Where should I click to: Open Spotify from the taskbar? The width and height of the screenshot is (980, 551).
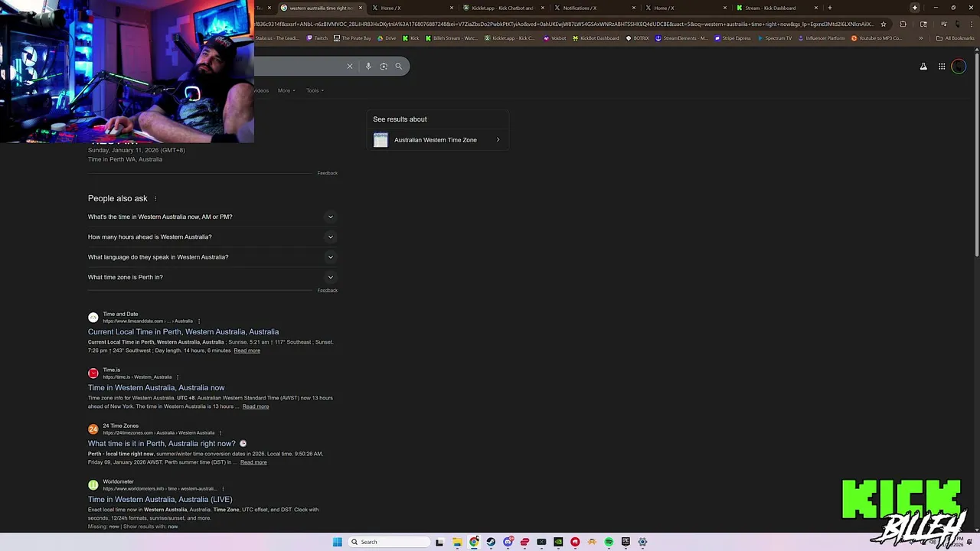pos(609,542)
